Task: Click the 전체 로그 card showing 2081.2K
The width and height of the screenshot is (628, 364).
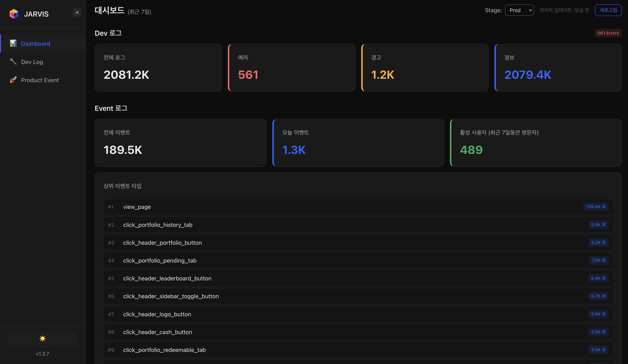Action: 158,68
